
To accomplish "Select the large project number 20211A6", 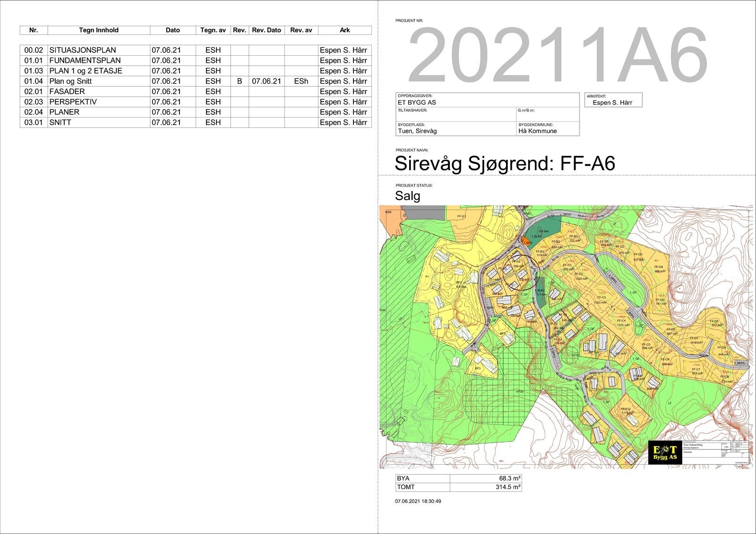I will point(558,55).
